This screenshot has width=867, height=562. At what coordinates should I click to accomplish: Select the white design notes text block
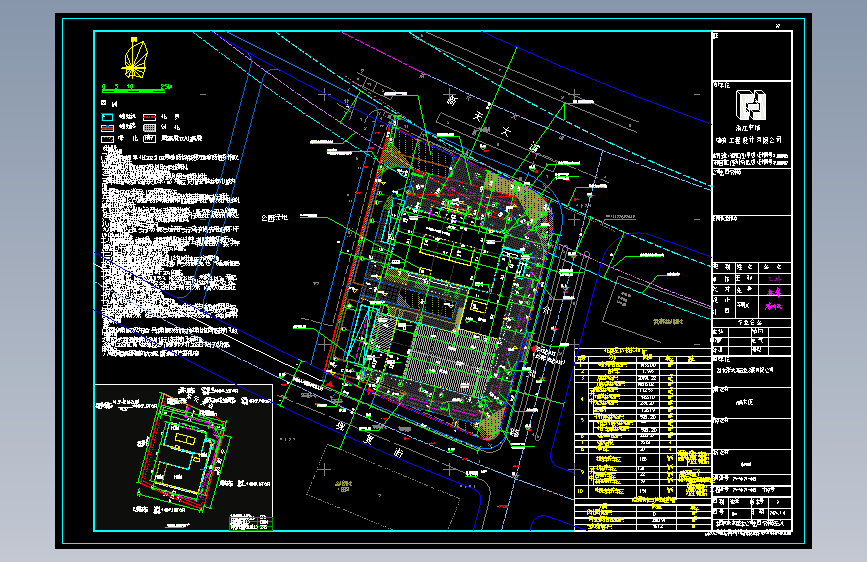pos(170,252)
